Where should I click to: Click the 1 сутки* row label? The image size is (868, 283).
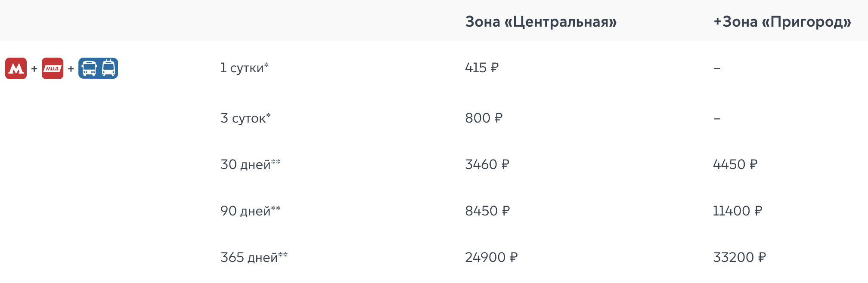click(x=244, y=68)
